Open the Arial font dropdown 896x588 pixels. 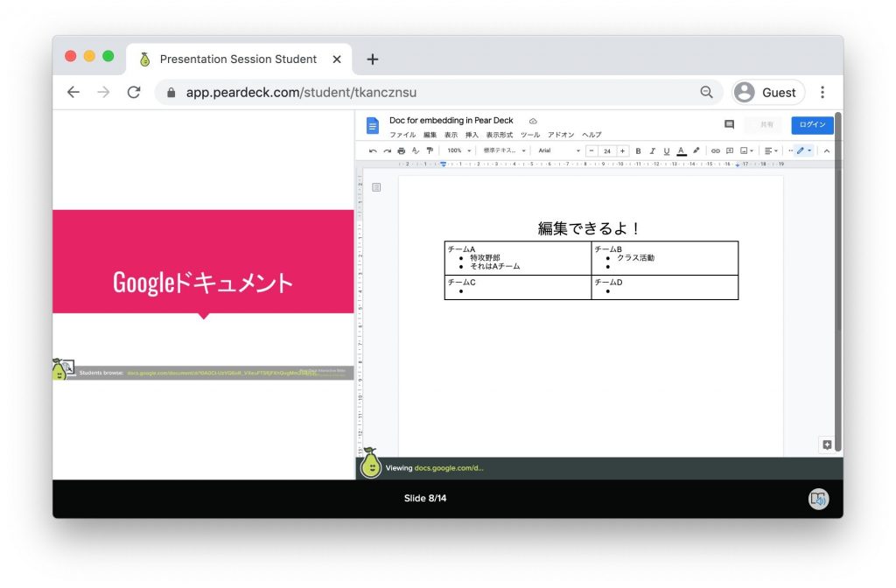point(558,150)
